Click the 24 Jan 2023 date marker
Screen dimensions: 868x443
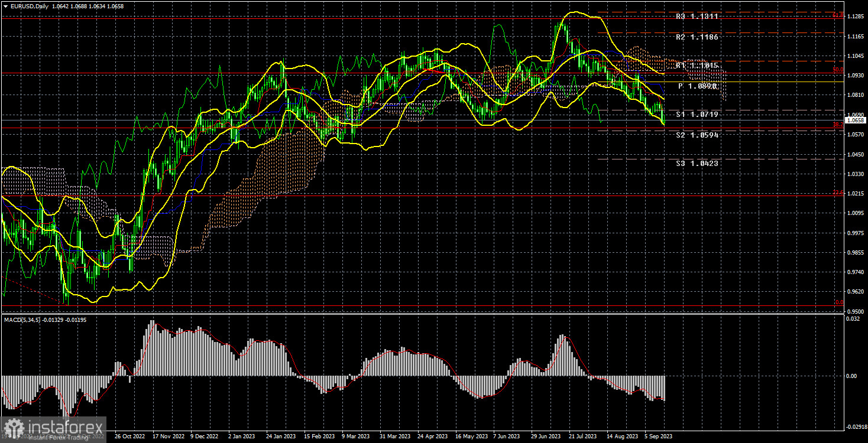pos(280,437)
